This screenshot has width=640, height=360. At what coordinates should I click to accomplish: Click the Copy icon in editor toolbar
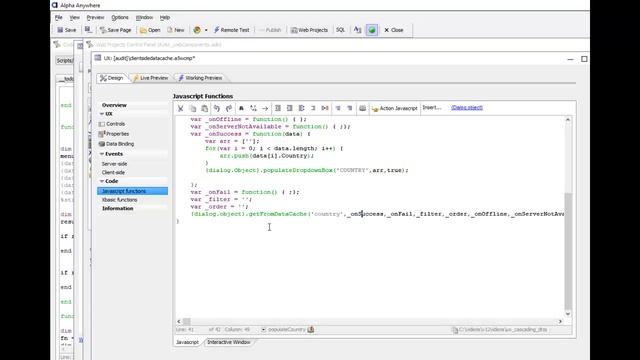coord(193,108)
